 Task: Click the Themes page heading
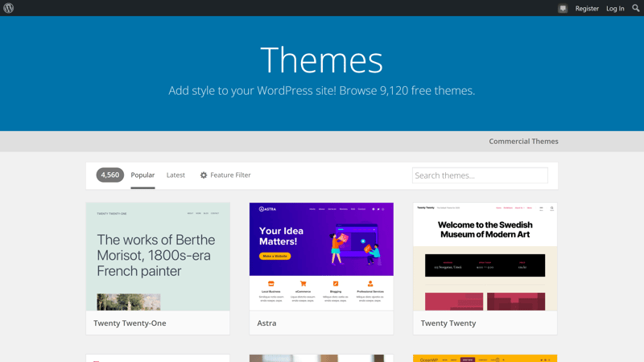(x=321, y=60)
